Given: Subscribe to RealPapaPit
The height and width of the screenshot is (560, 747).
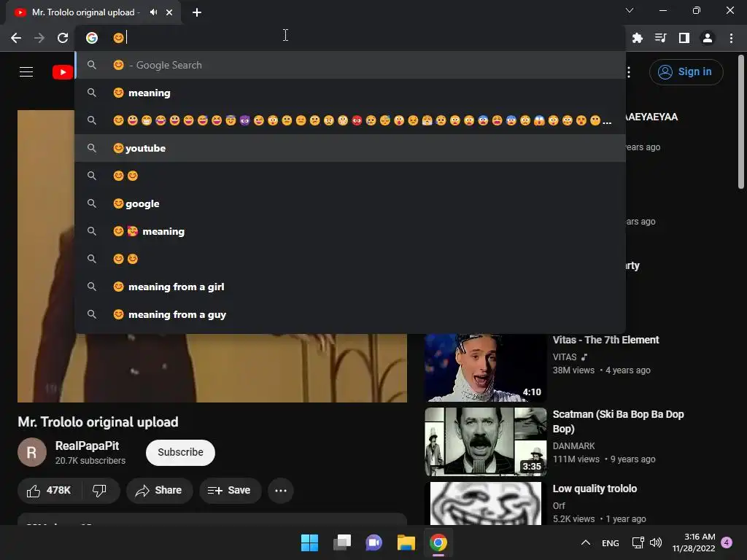Looking at the screenshot, I should [x=180, y=452].
